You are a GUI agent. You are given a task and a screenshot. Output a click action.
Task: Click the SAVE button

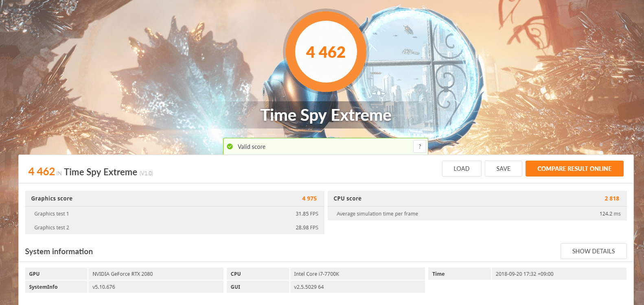[x=503, y=168]
